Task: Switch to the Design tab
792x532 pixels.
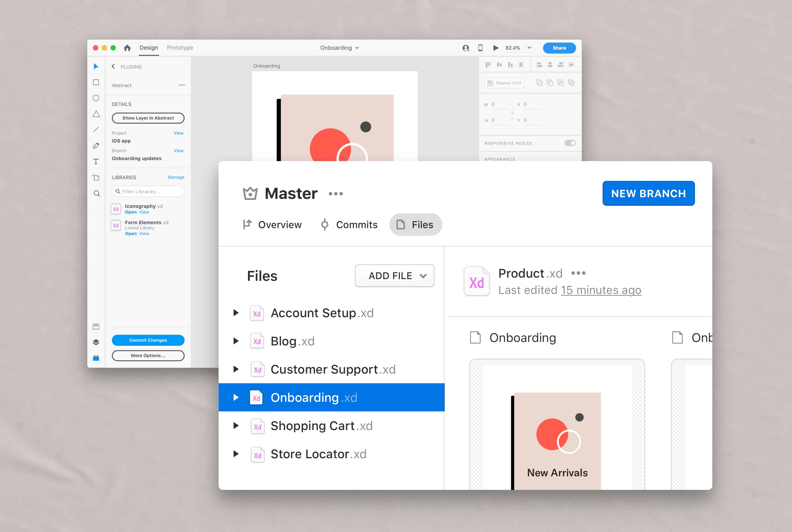Action: (149, 48)
